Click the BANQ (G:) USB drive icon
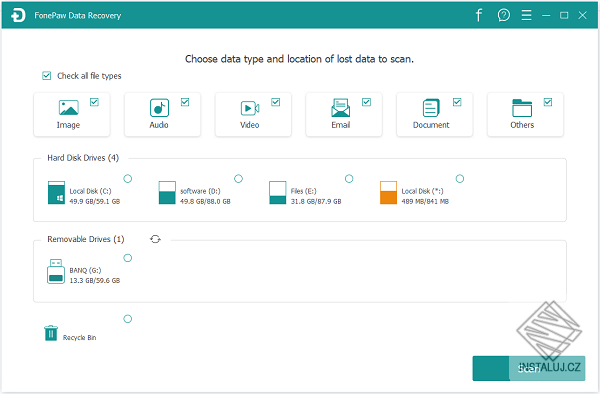This screenshot has height=394, width=600. pos(56,272)
